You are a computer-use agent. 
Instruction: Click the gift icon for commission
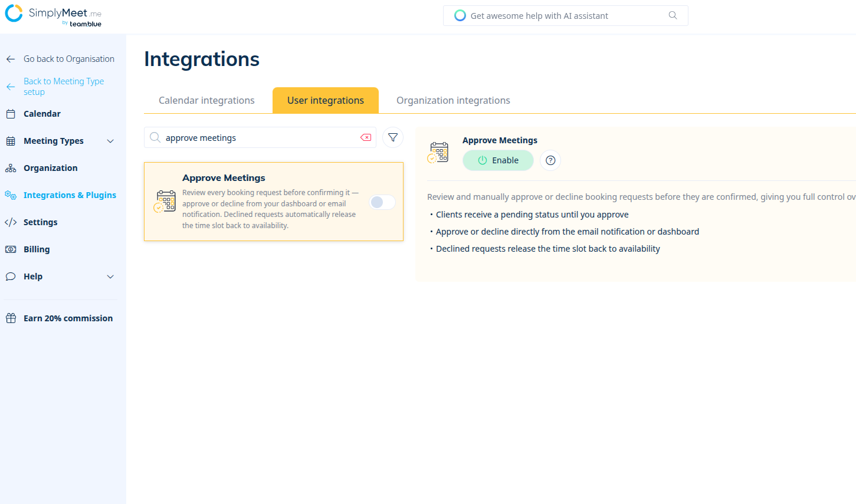(x=11, y=318)
